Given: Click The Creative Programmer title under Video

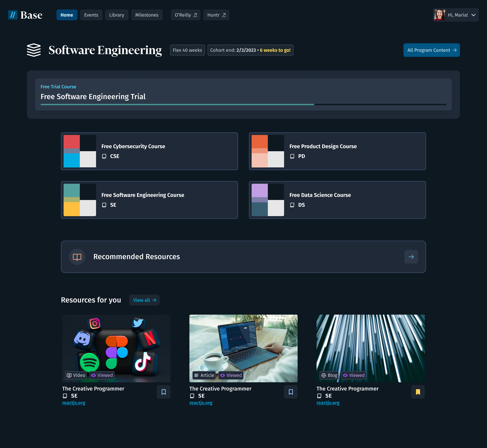Looking at the screenshot, I should (93, 389).
